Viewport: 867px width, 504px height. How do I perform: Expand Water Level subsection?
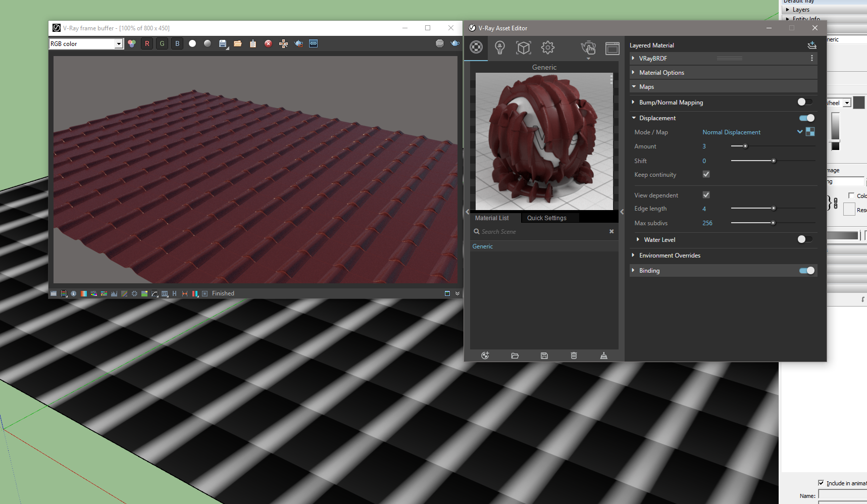tap(638, 239)
